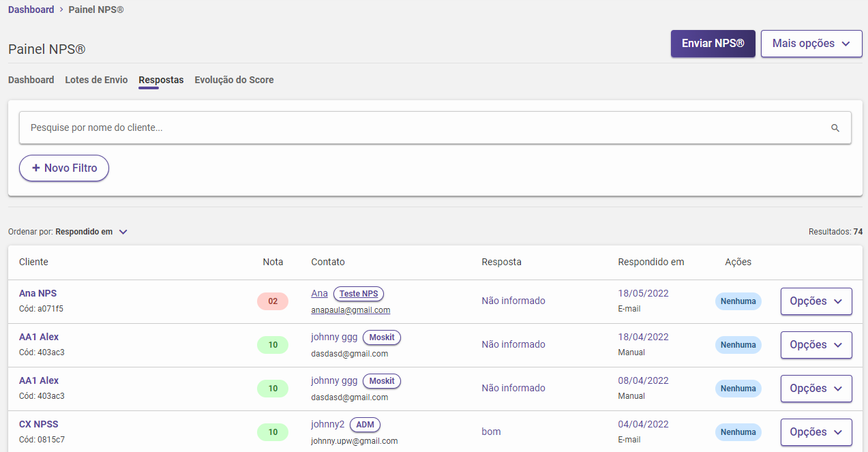The height and width of the screenshot is (452, 868).
Task: Go to Dashboard breadcrumb link
Action: point(31,10)
